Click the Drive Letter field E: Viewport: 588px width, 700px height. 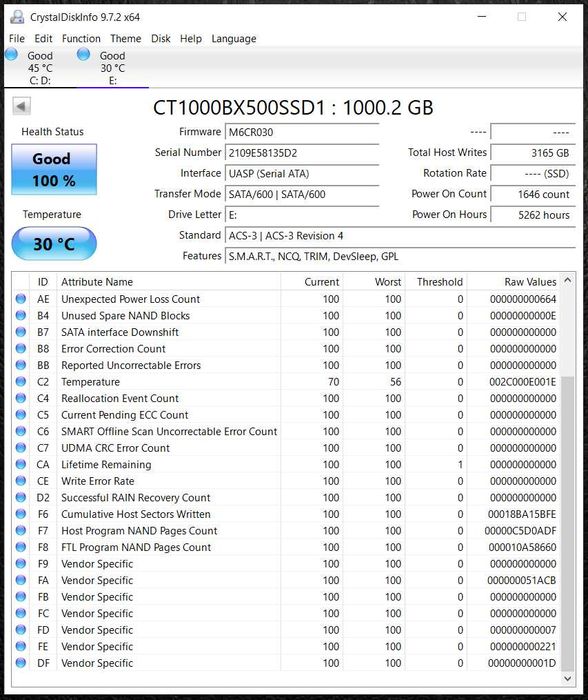pos(302,215)
